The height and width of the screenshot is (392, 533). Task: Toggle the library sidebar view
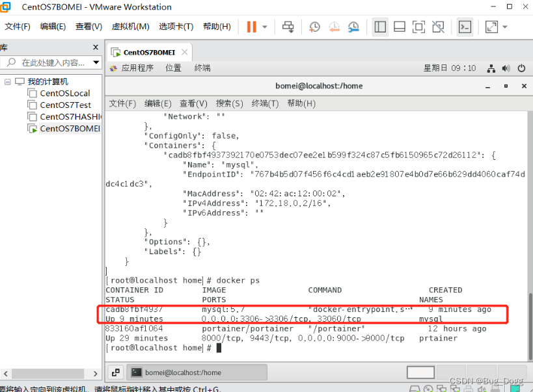coord(380,27)
